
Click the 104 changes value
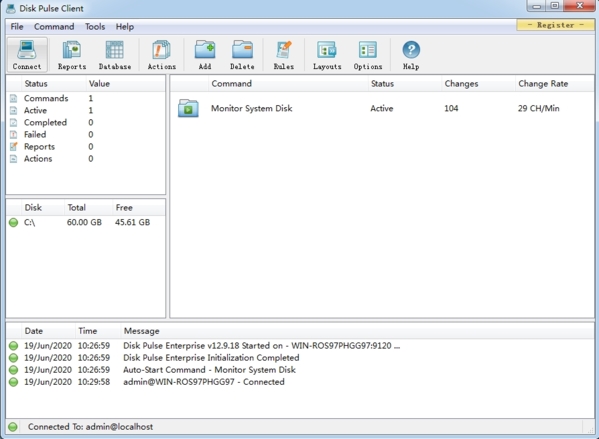coord(451,109)
